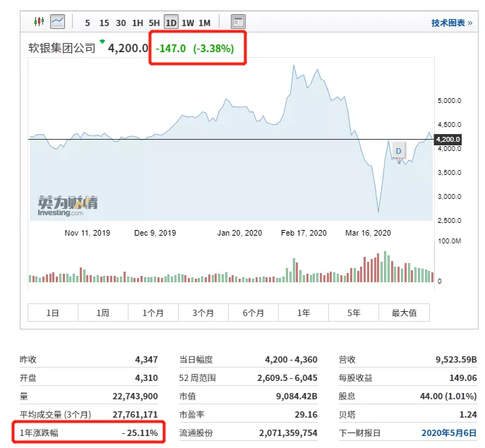Click the D dividend marker on chart
The height and width of the screenshot is (448, 485).
pos(398,151)
